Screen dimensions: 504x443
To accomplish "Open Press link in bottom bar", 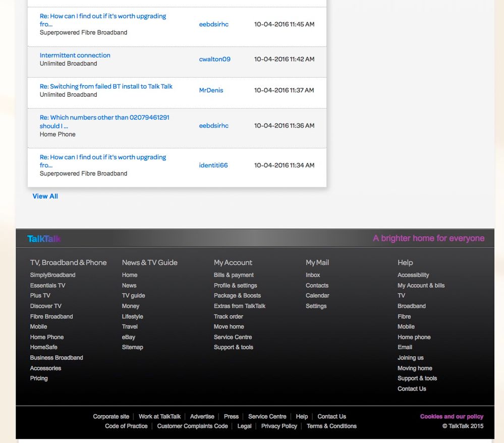I will pos(232,417).
